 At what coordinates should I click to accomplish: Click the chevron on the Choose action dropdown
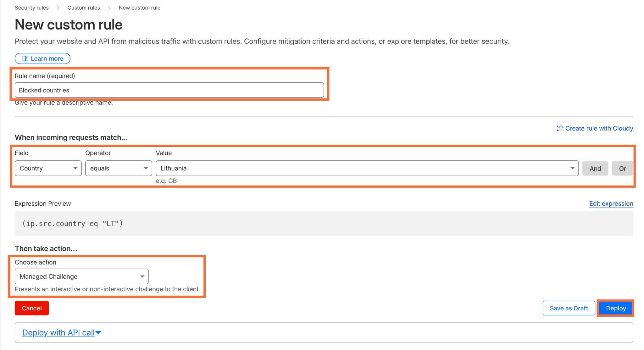(142, 276)
